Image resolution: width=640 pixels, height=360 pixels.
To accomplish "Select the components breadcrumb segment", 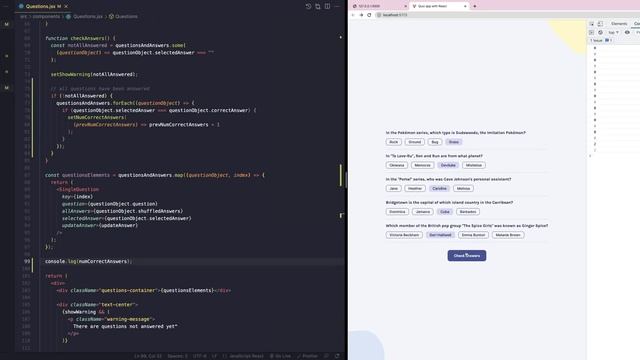I will [46, 17].
